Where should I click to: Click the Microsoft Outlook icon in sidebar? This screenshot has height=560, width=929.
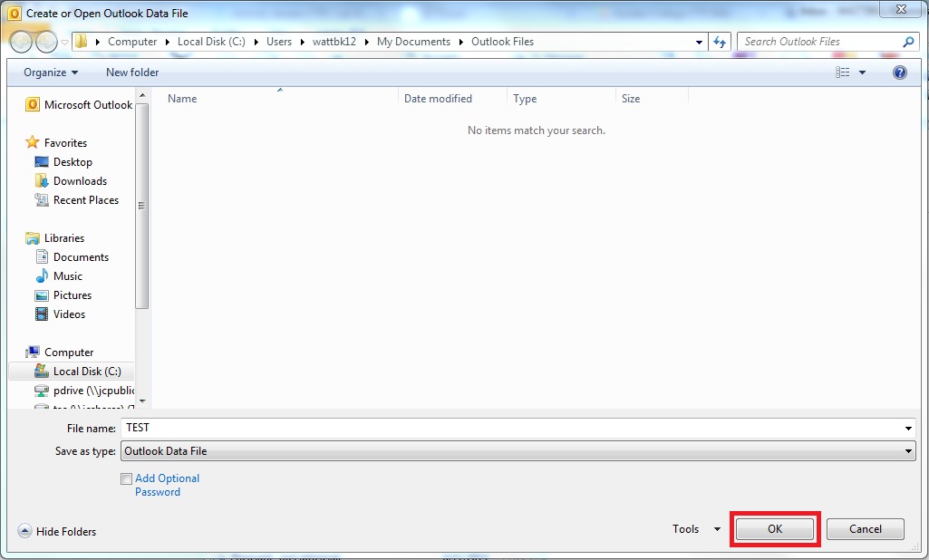pyautogui.click(x=33, y=105)
